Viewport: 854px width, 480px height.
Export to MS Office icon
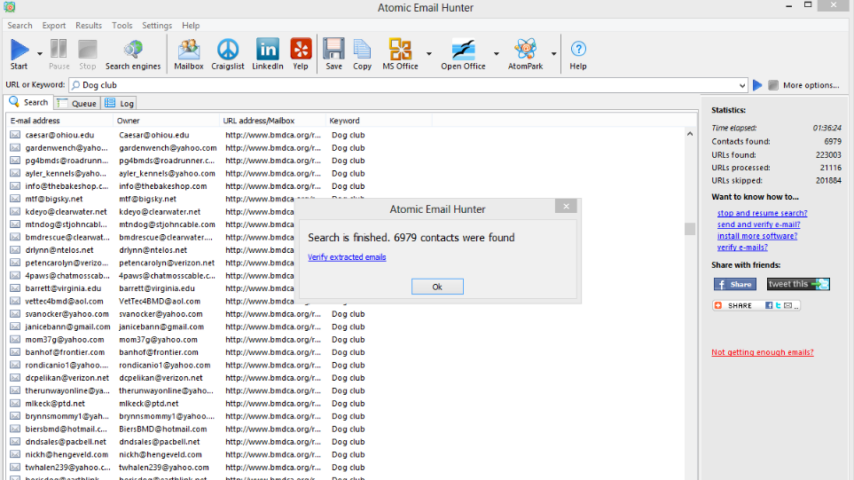click(400, 50)
